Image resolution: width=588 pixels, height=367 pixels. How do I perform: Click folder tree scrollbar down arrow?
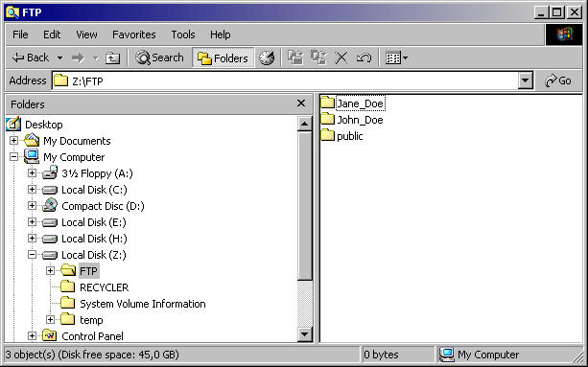pos(304,334)
